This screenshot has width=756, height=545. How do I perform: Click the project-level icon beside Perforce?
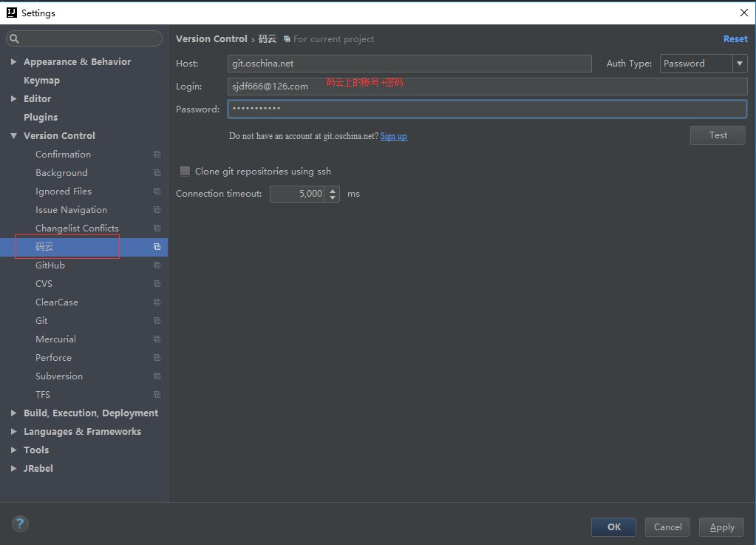[x=157, y=357]
